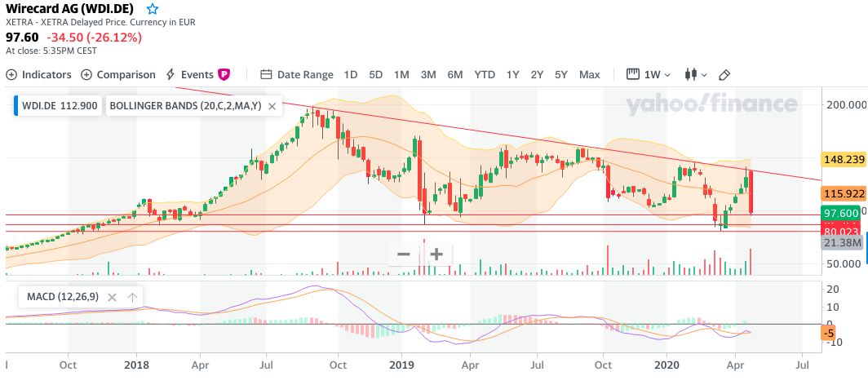
Task: Select the 5Y time range
Action: coord(561,74)
